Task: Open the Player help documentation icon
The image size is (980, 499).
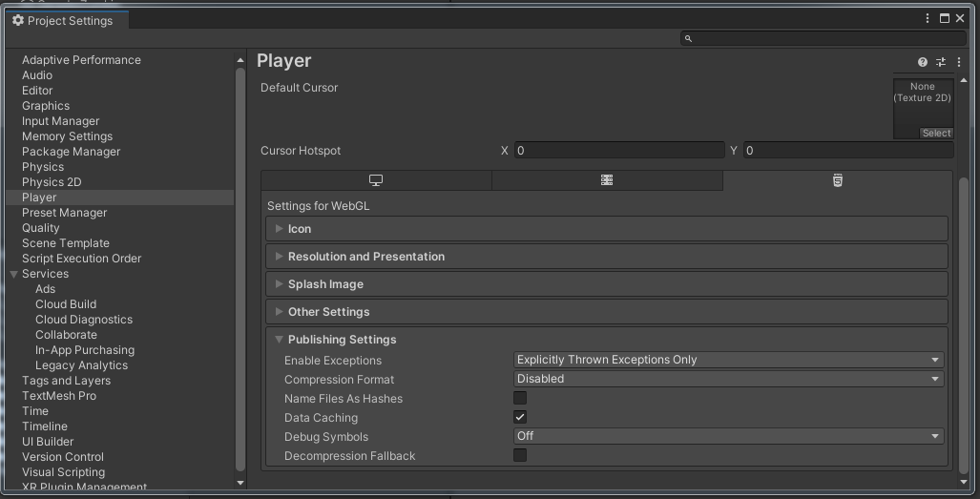Action: [923, 62]
